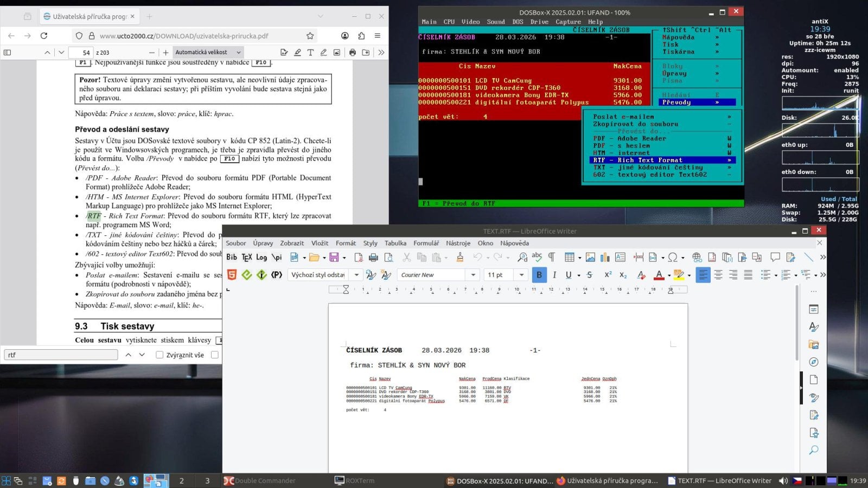Expand the insert table dropdown in Writer

(579, 257)
